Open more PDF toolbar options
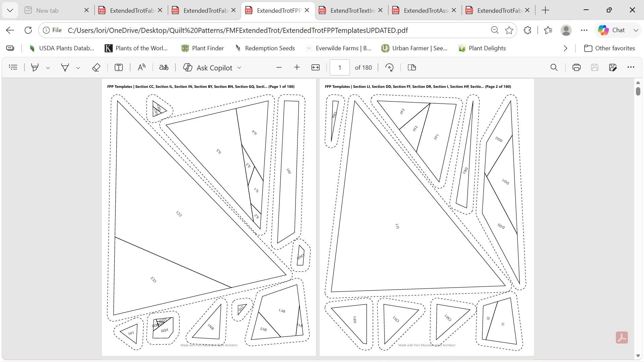 point(631,67)
